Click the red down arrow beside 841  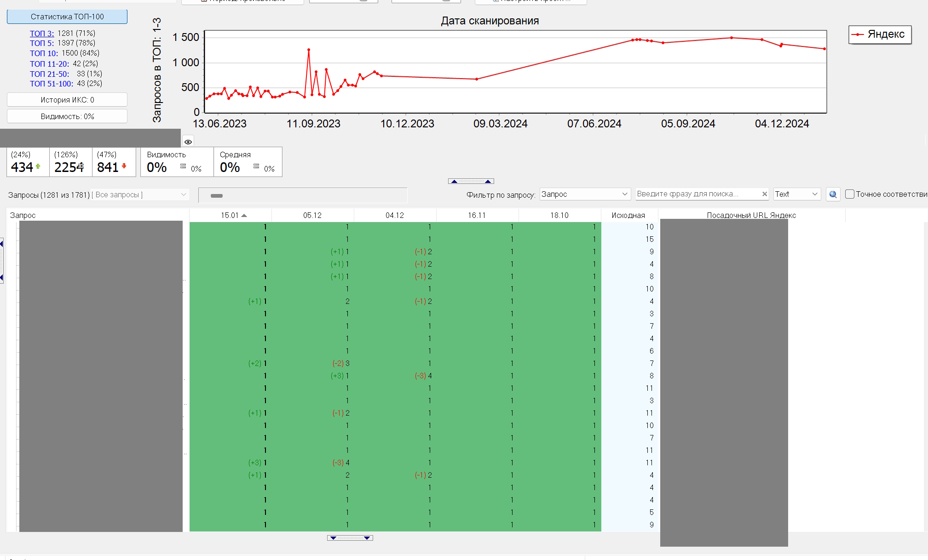pyautogui.click(x=124, y=166)
